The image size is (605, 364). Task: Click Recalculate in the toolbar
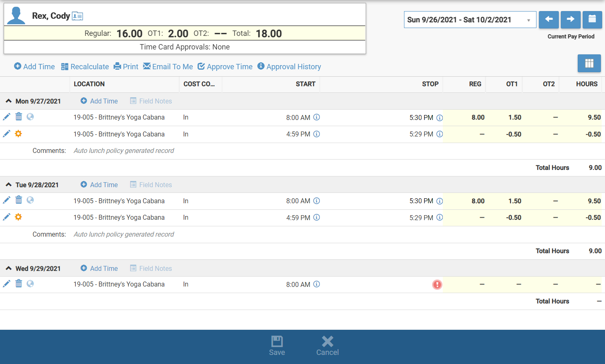(x=85, y=67)
